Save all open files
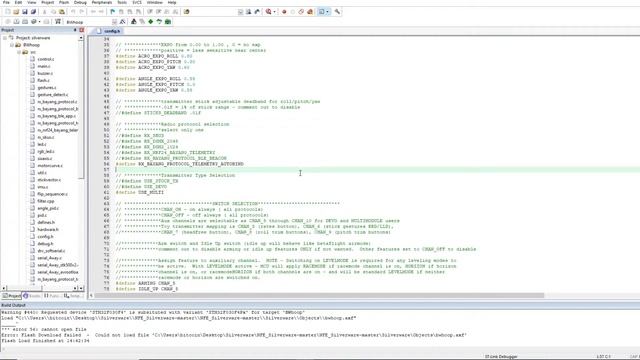Image resolution: width=640 pixels, height=360 pixels. click(x=33, y=12)
